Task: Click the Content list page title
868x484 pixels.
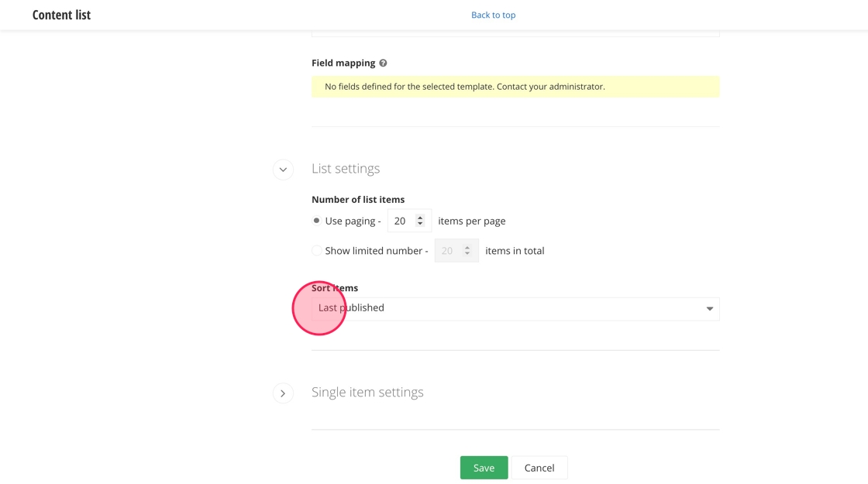Action: point(61,15)
